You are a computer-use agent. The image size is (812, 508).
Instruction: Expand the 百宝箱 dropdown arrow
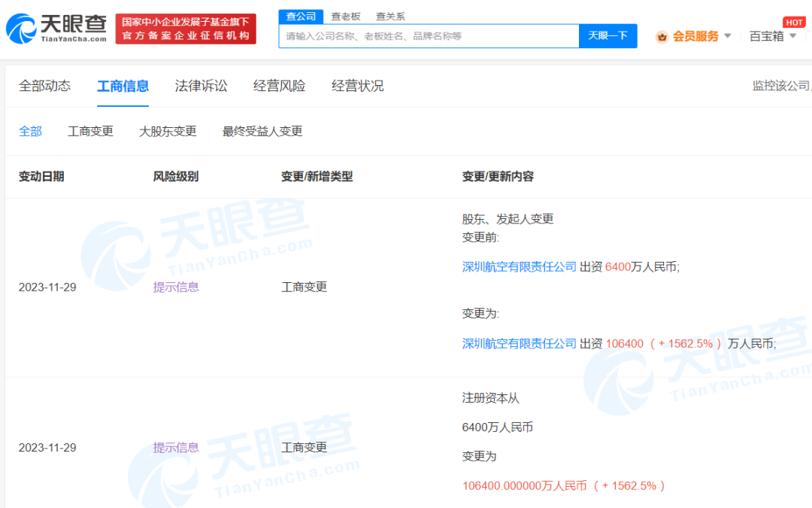pos(793,36)
